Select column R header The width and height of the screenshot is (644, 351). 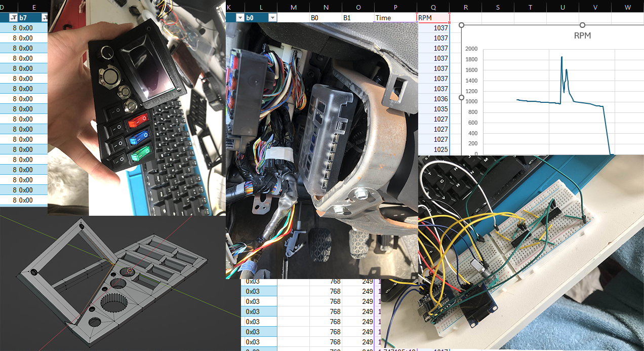point(466,7)
